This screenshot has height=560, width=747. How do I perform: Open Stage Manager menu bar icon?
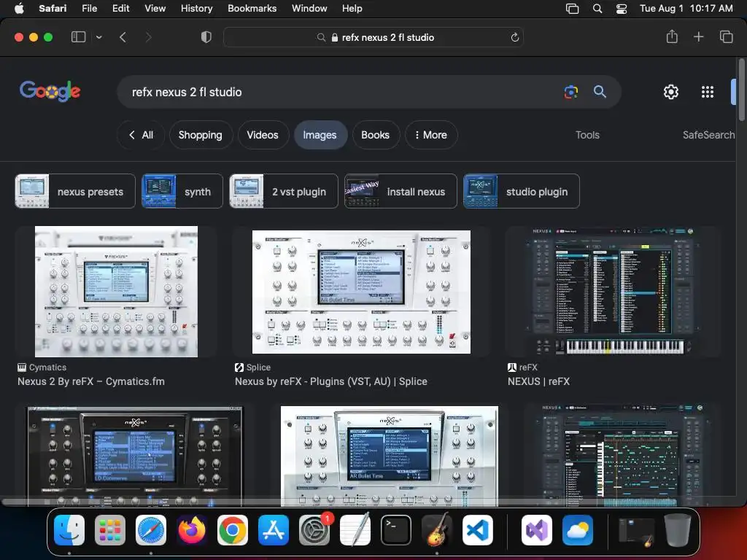572,8
